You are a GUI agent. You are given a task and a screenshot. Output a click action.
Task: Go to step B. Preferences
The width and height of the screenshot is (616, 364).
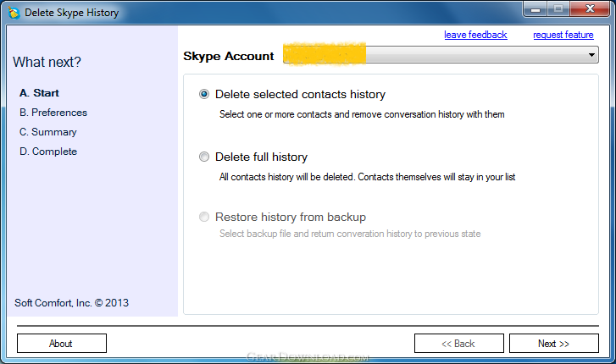pos(53,113)
